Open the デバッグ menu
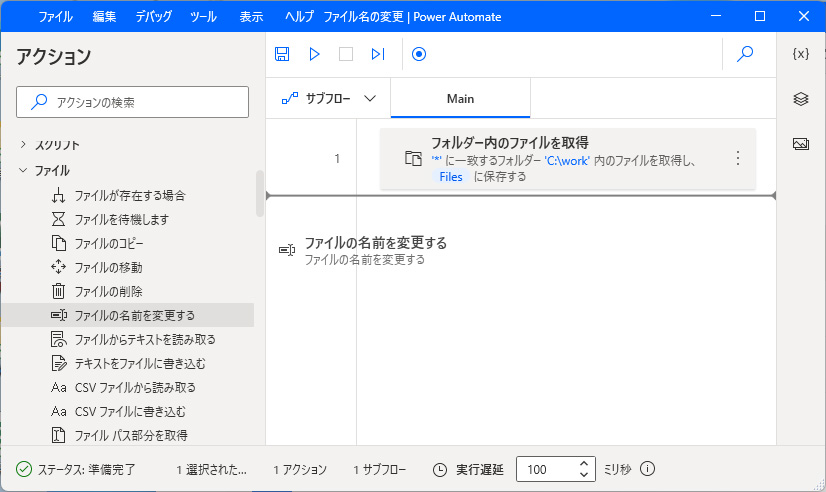The image size is (826, 492). point(153,17)
